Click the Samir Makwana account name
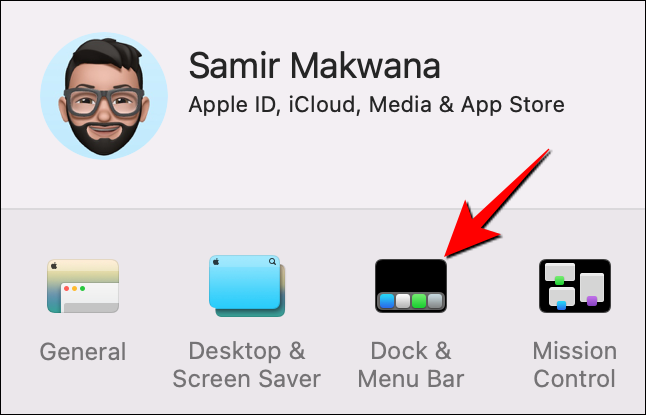The width and height of the screenshot is (646, 415). point(315,66)
